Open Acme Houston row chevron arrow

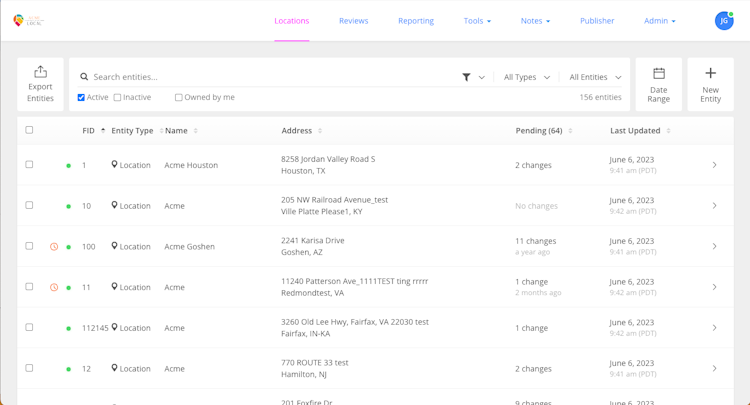pyautogui.click(x=714, y=165)
